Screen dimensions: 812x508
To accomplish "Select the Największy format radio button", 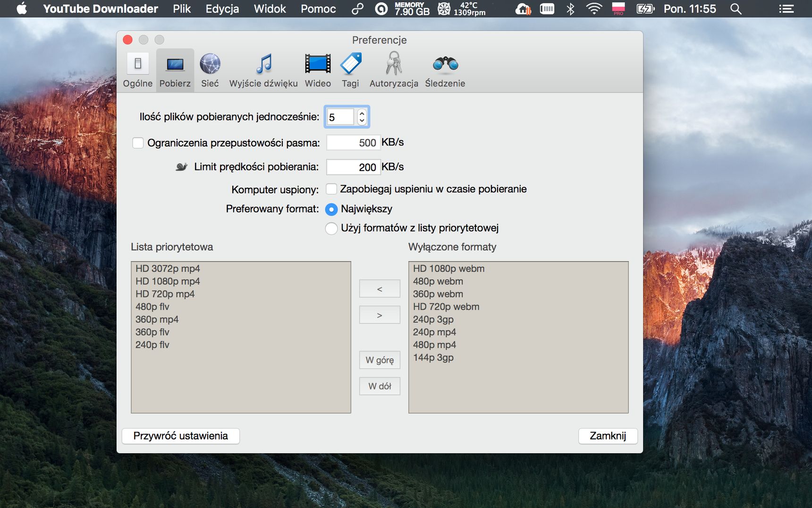I will tap(331, 209).
